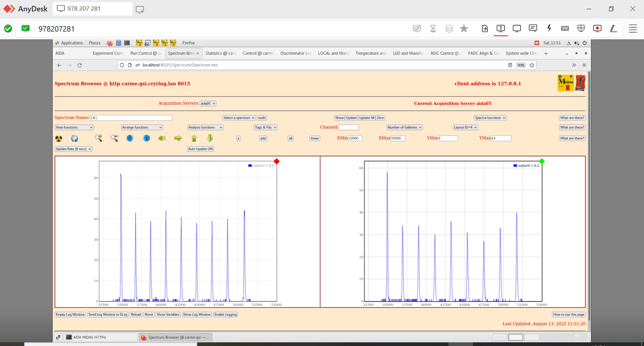Viewport: 644px width, 346px height.
Task: Expand the View functions dropdown
Action: coord(74,128)
